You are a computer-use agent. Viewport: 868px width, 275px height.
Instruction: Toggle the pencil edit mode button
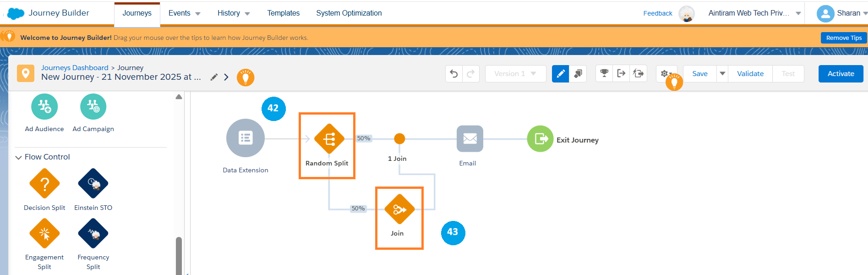pos(560,73)
